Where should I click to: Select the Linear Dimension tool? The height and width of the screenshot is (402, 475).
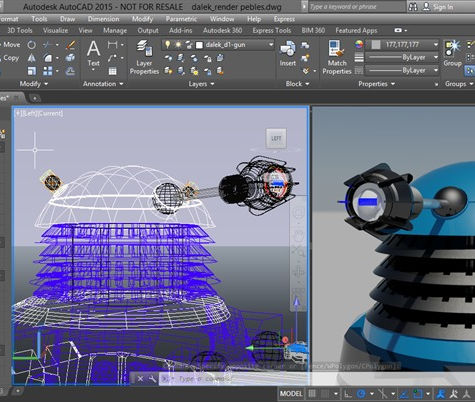click(113, 44)
